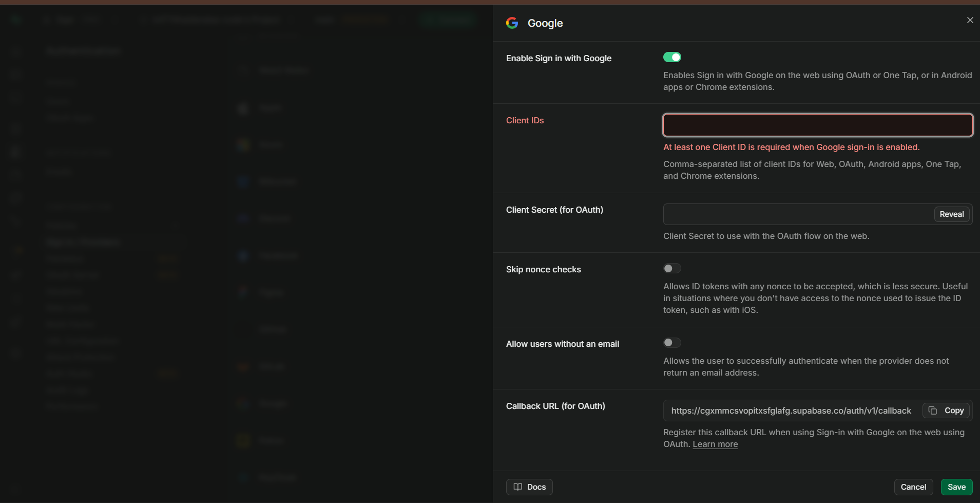Close the Google provider panel
Image resolution: width=980 pixels, height=503 pixels.
coord(970,20)
